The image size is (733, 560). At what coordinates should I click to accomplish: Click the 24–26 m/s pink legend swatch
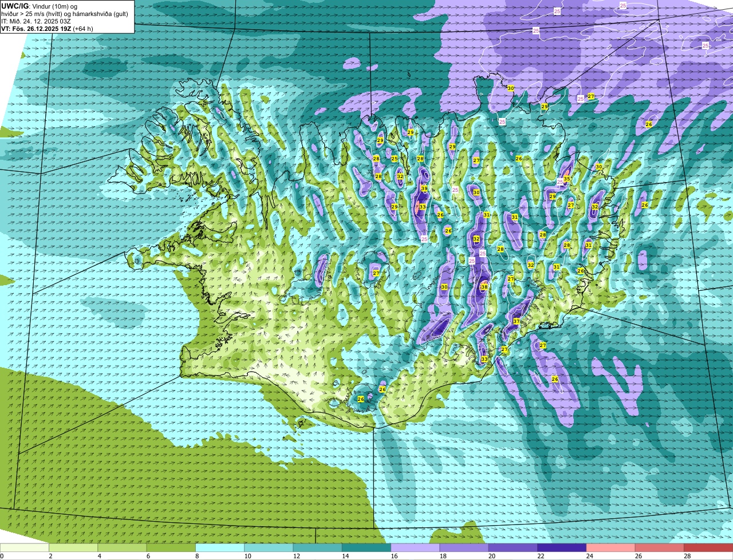[x=610, y=548]
